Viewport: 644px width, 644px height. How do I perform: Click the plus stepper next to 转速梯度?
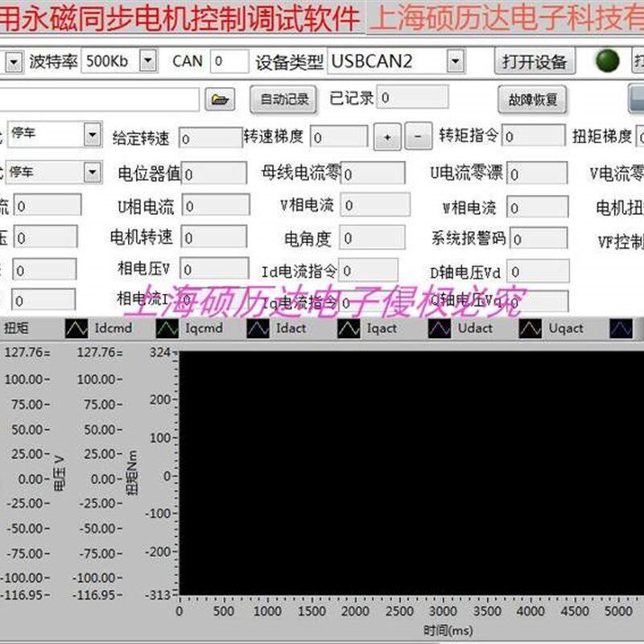pyautogui.click(x=386, y=135)
